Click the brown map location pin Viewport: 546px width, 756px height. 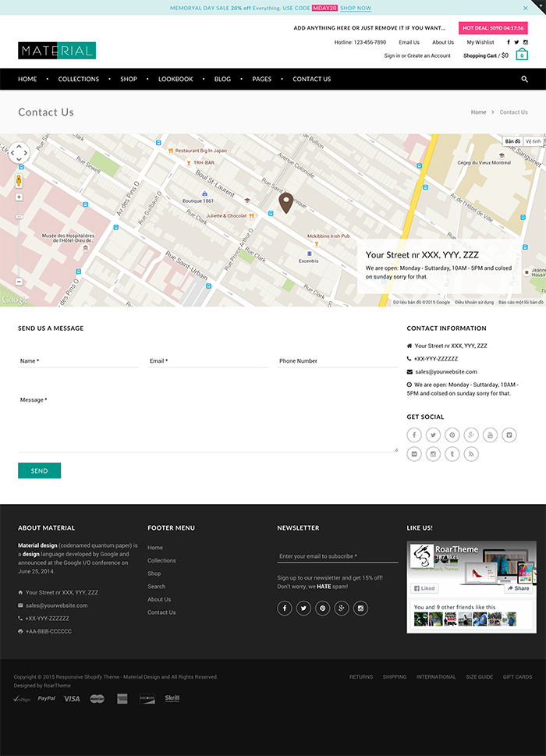(x=286, y=203)
